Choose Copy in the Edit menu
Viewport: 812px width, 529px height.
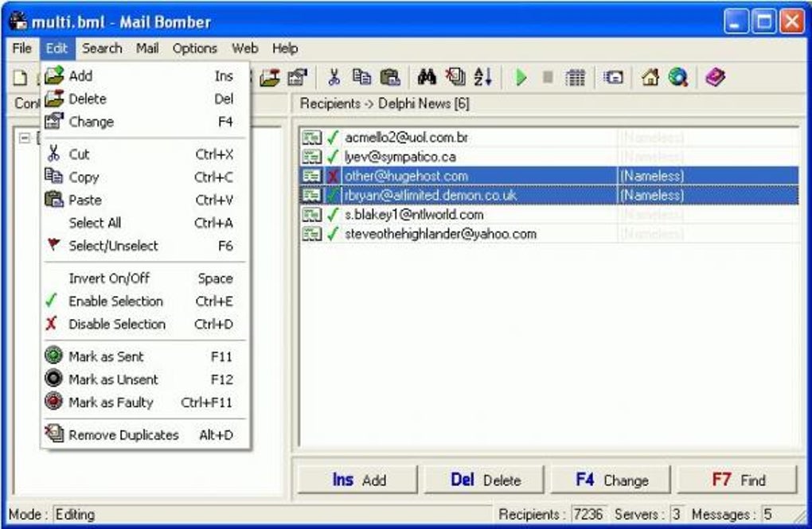pyautogui.click(x=145, y=177)
